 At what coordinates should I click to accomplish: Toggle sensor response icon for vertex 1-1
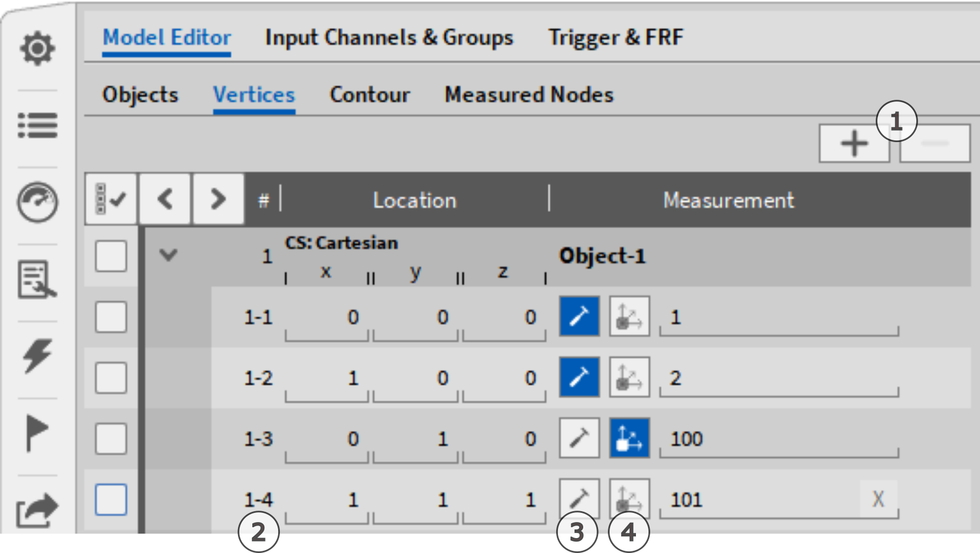(x=629, y=316)
